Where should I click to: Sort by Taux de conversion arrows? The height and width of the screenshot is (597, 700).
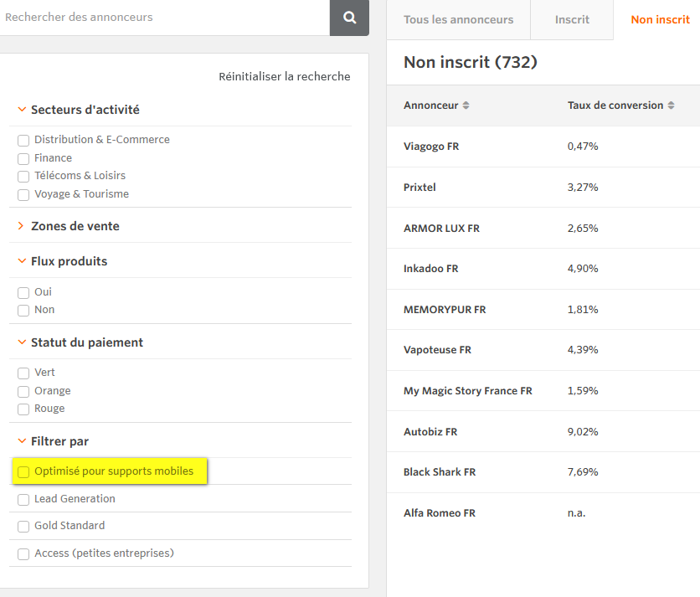click(x=671, y=106)
